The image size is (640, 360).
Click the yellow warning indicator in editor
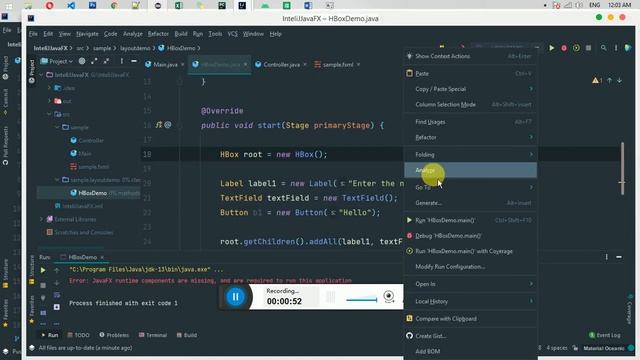597,80
